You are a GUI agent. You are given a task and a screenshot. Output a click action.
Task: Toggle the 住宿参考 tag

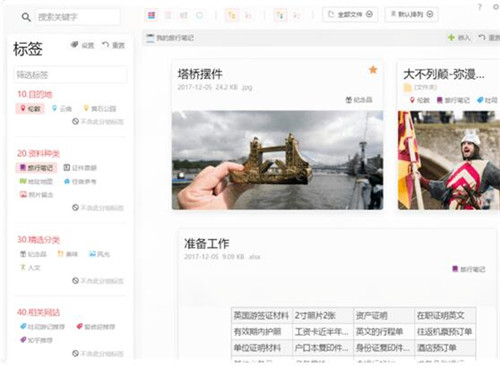pyautogui.click(x=80, y=181)
